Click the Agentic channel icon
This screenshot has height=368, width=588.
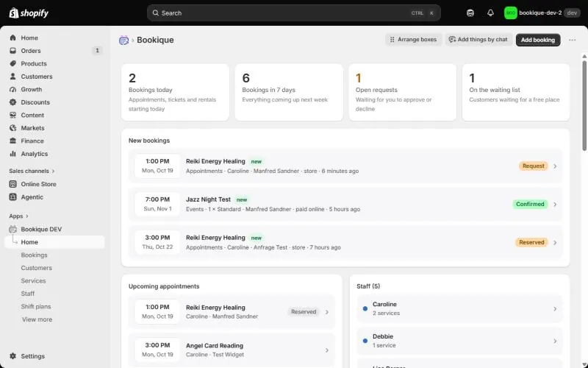pos(12,197)
